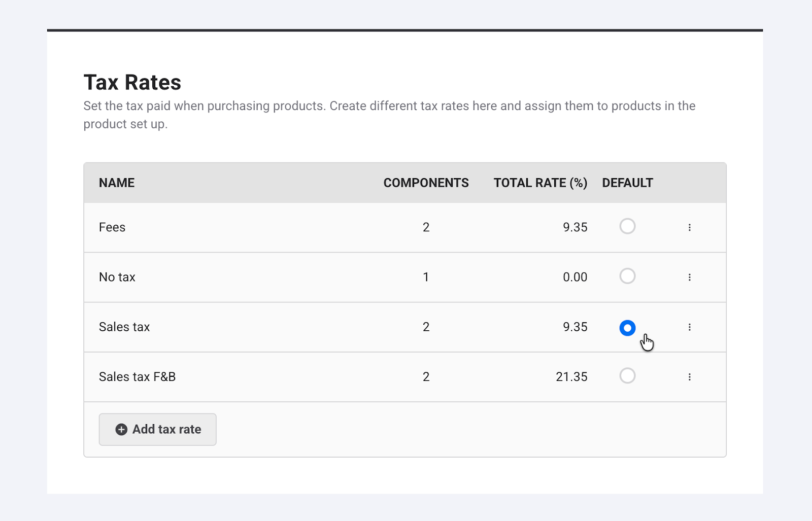
Task: Set Fees as the default tax rate
Action: tap(627, 226)
